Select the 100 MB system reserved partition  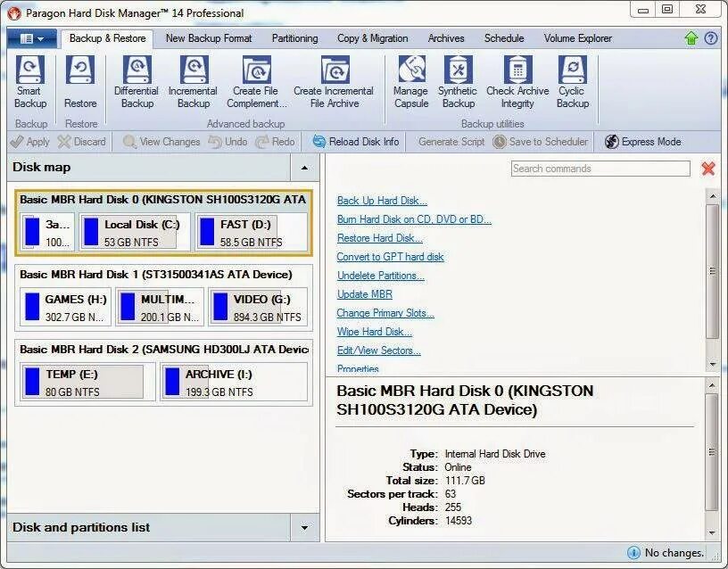47,232
